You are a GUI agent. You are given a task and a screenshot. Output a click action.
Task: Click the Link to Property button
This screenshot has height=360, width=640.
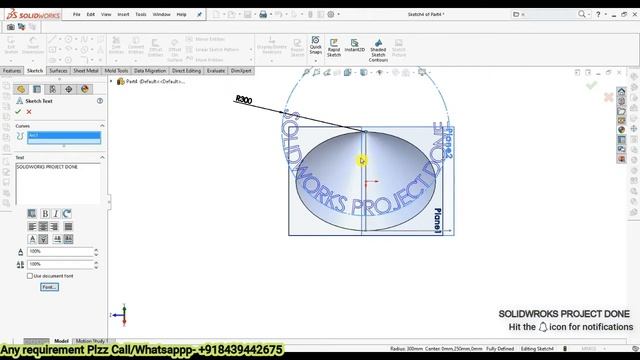click(x=32, y=213)
